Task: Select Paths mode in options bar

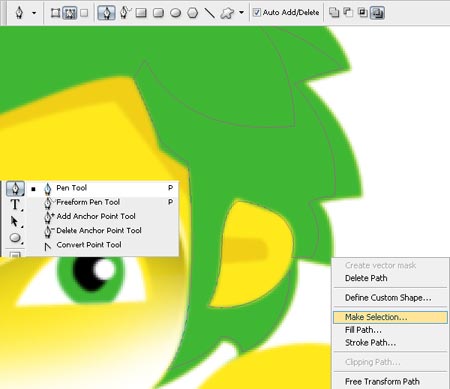Action: click(70, 13)
